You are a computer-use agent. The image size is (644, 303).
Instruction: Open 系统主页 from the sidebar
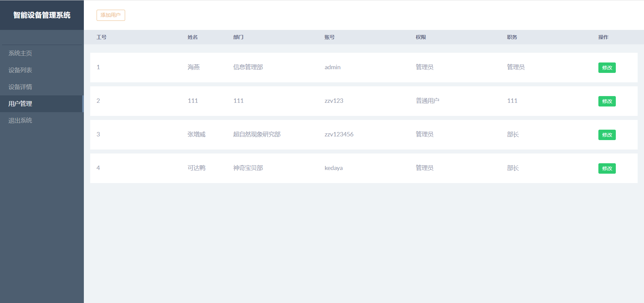coord(20,53)
